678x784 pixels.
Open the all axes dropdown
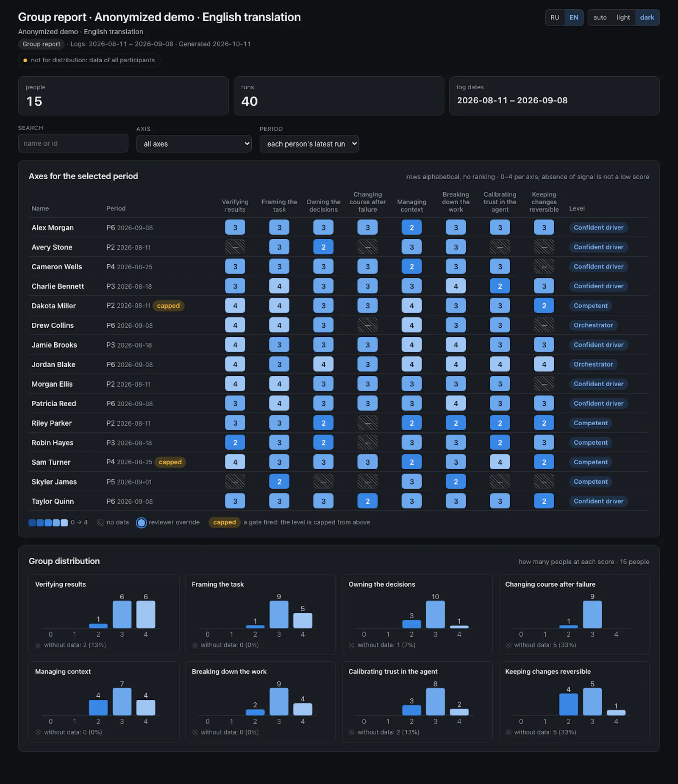tap(194, 144)
